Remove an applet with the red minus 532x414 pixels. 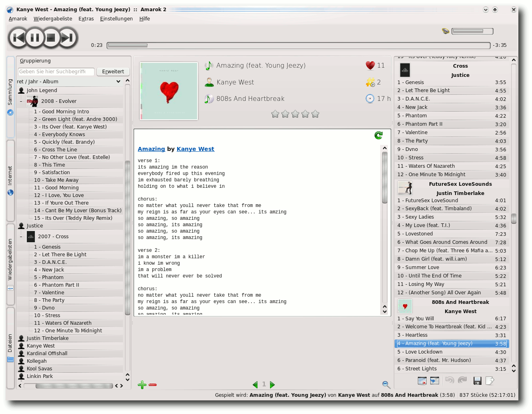[153, 385]
